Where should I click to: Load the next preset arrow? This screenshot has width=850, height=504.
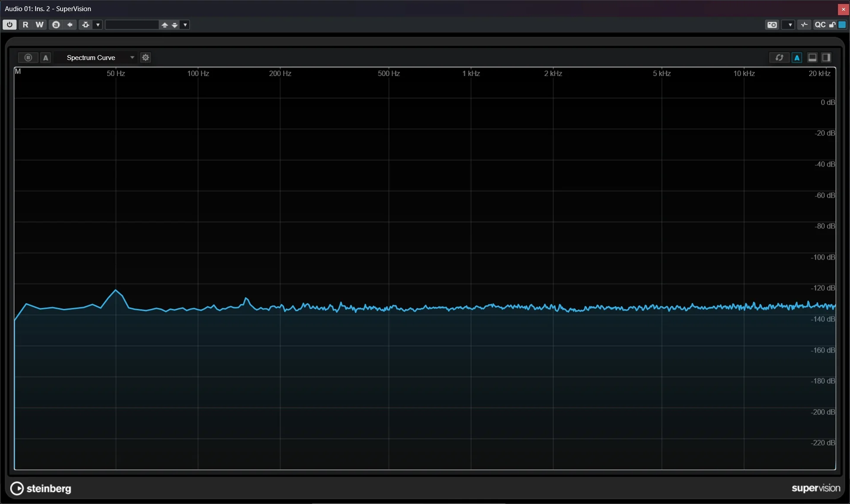coord(175,25)
